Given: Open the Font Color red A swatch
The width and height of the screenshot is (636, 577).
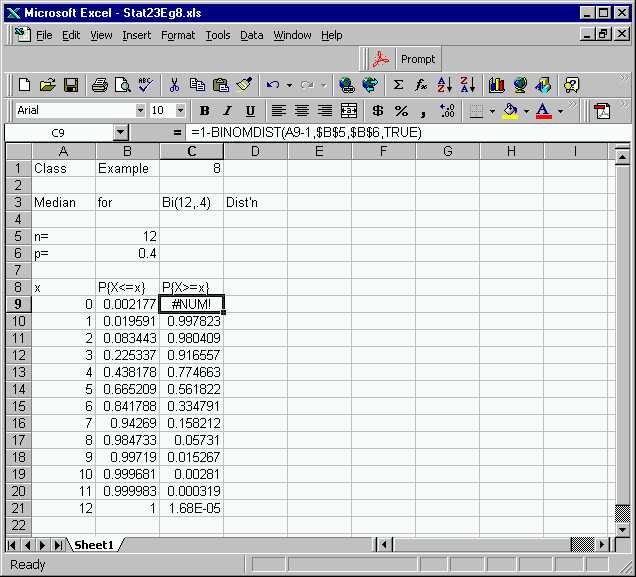Looking at the screenshot, I should [x=542, y=111].
